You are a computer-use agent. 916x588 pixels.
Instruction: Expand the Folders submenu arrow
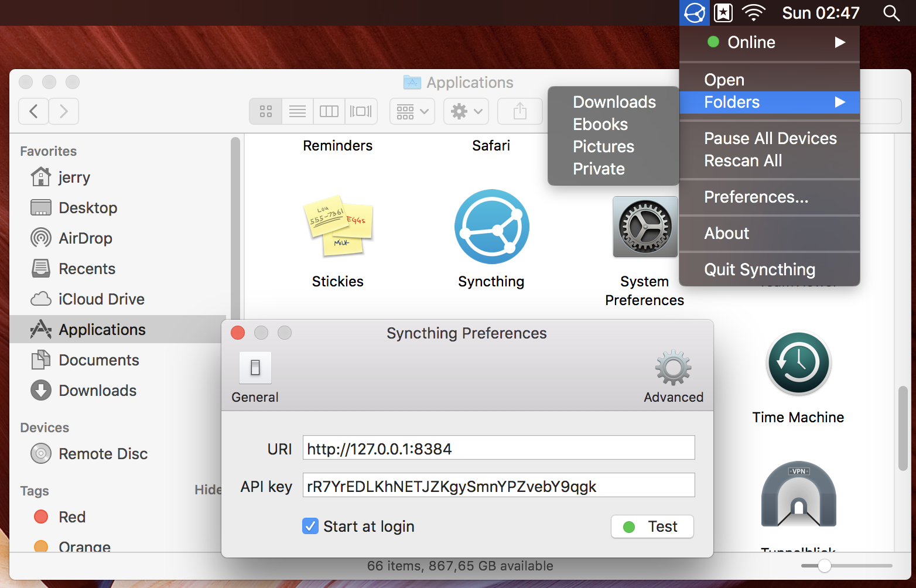tap(840, 102)
